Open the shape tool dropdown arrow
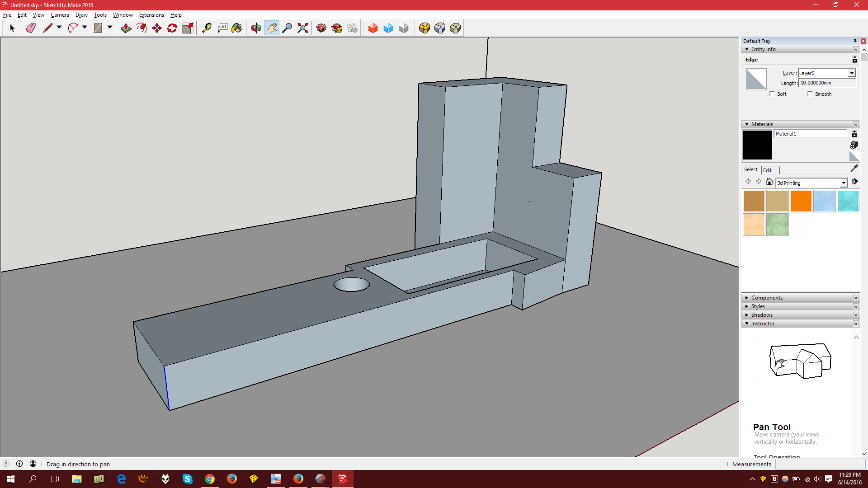868x488 pixels. pos(110,28)
